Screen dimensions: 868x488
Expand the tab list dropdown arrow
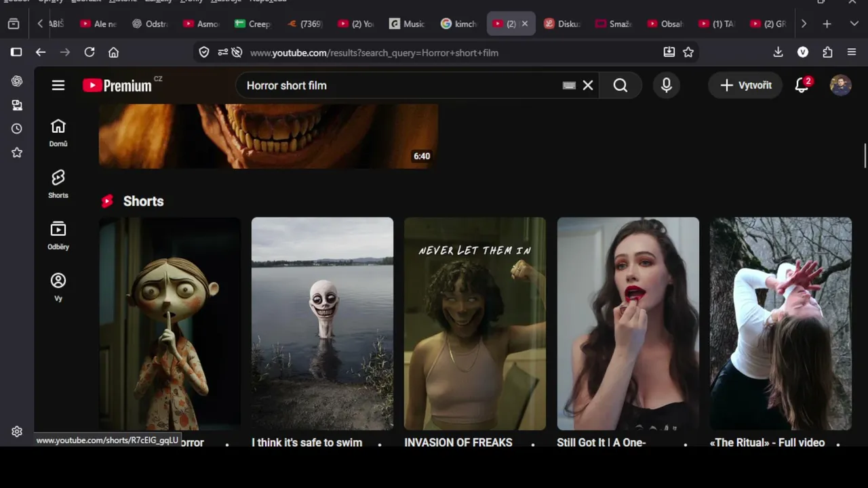click(x=854, y=24)
